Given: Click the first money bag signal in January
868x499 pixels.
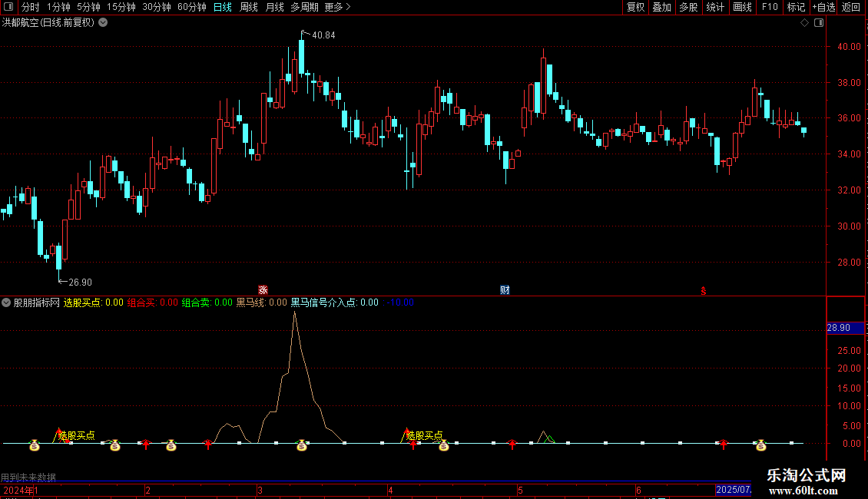Looking at the screenshot, I should 35,444.
